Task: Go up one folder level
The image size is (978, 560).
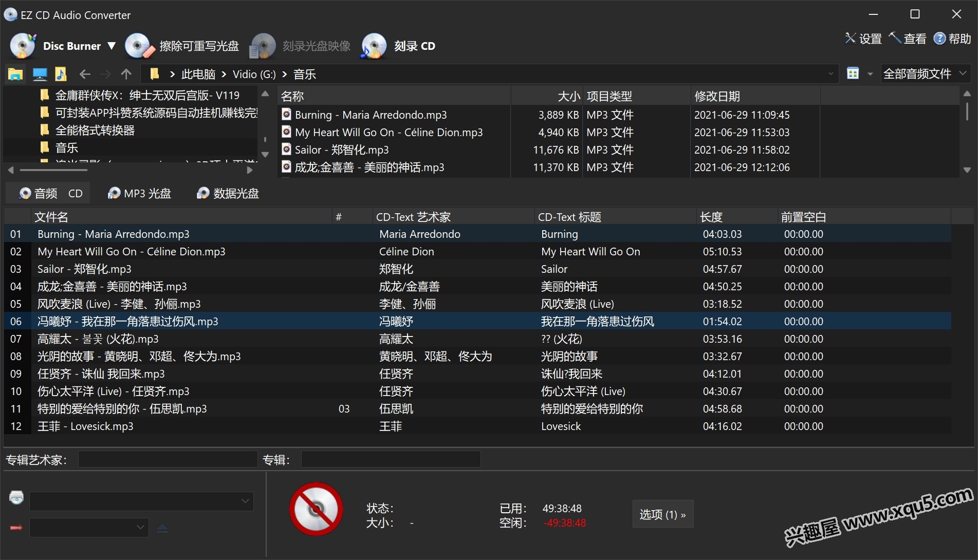Action: [x=126, y=74]
